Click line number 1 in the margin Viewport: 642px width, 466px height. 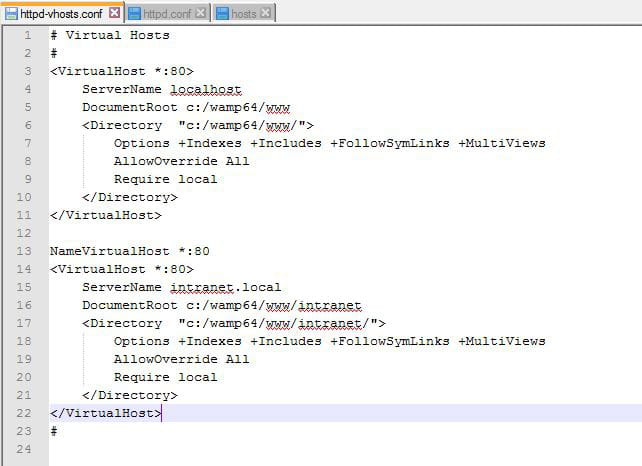pos(27,35)
